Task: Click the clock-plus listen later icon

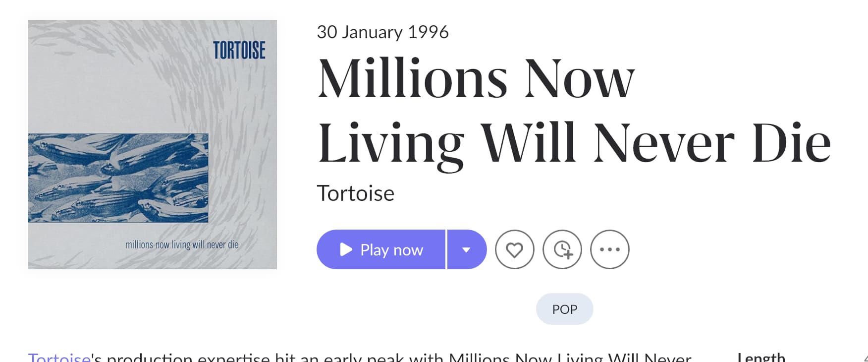Action: click(562, 249)
